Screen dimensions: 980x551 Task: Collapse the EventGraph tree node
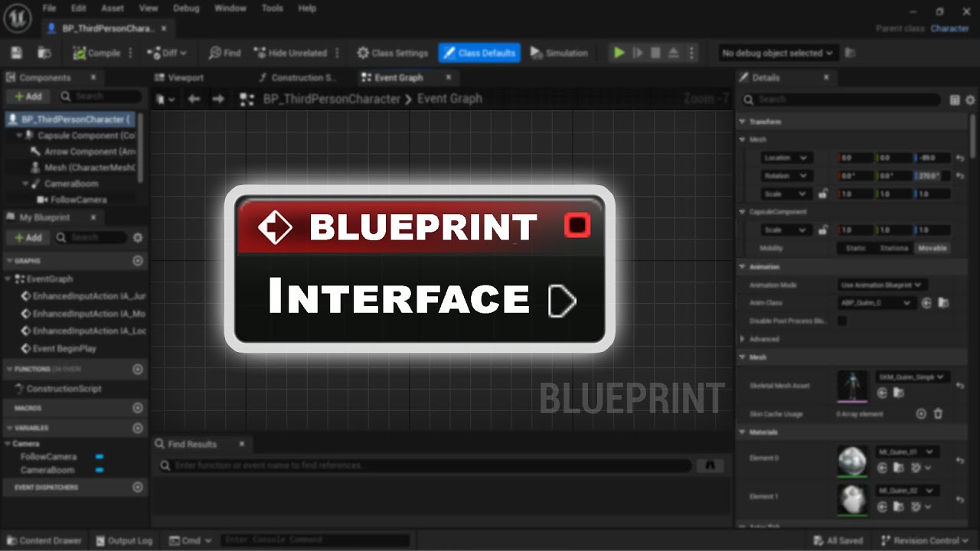pyautogui.click(x=9, y=279)
